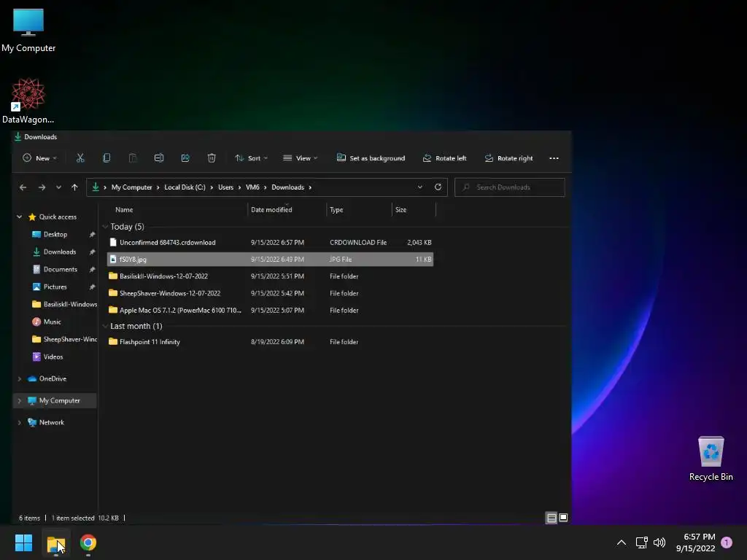Share the selected file via toolbar icon
The height and width of the screenshot is (560, 747).
click(x=185, y=158)
